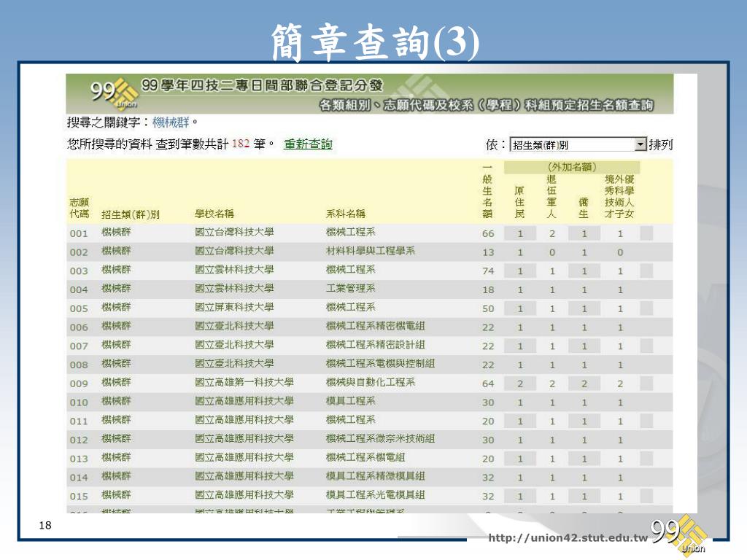This screenshot has height=560, width=747.
Task: Select code 014 in the table
Action: click(79, 477)
